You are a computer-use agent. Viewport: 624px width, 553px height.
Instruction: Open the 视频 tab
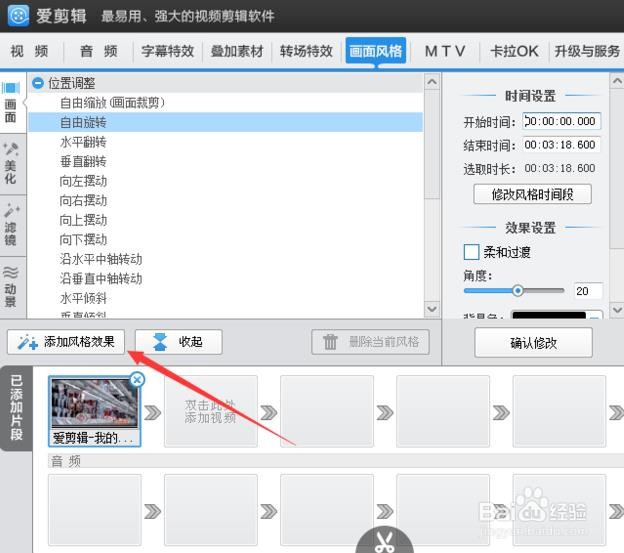pyautogui.click(x=30, y=51)
